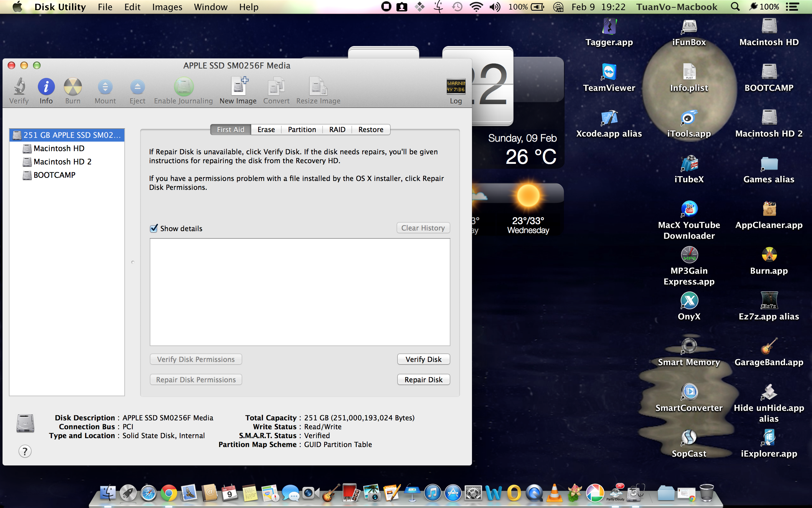The width and height of the screenshot is (812, 508).
Task: Open the help question mark button
Action: pyautogui.click(x=25, y=451)
